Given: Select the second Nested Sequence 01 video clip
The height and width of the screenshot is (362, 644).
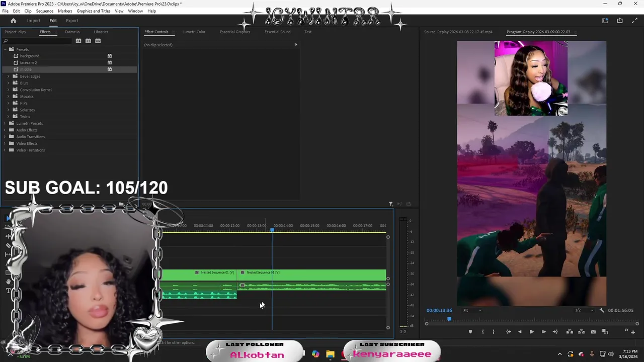Looking at the screenshot, I should click(x=311, y=275).
